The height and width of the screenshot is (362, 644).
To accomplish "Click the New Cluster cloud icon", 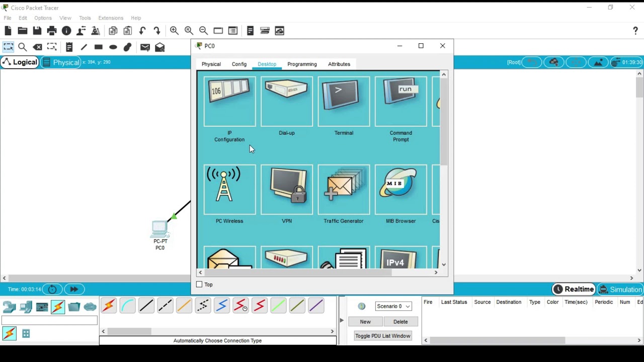I will point(554,62).
